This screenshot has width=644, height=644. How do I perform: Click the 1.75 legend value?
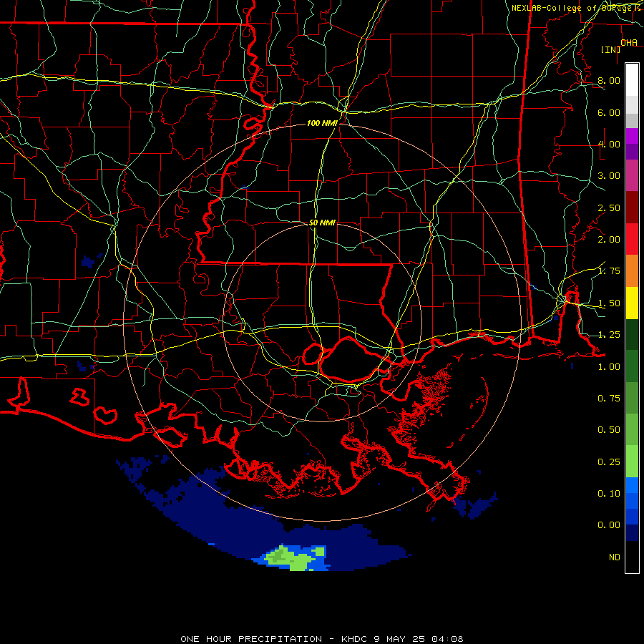(x=609, y=271)
